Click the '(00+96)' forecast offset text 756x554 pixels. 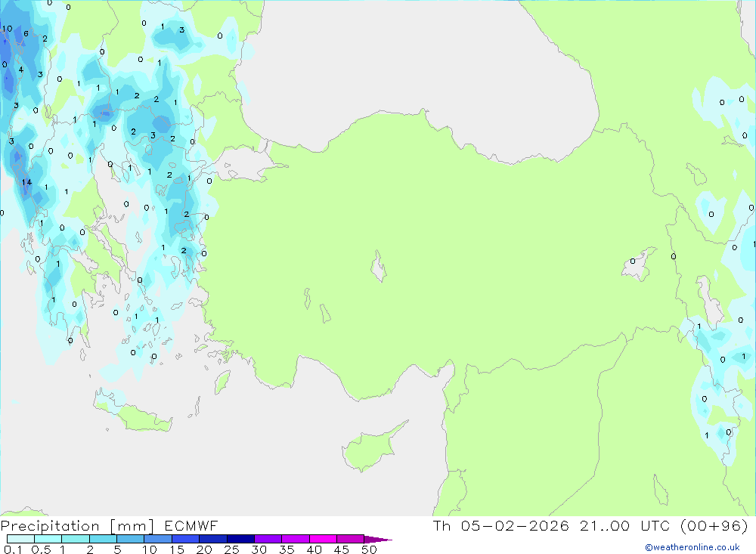[x=714, y=525]
